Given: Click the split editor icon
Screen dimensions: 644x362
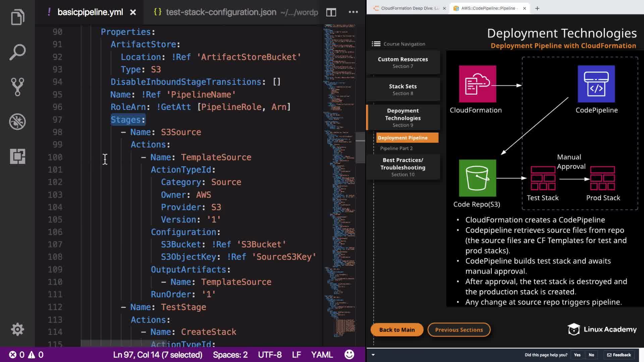Looking at the screenshot, I should pos(331,12).
